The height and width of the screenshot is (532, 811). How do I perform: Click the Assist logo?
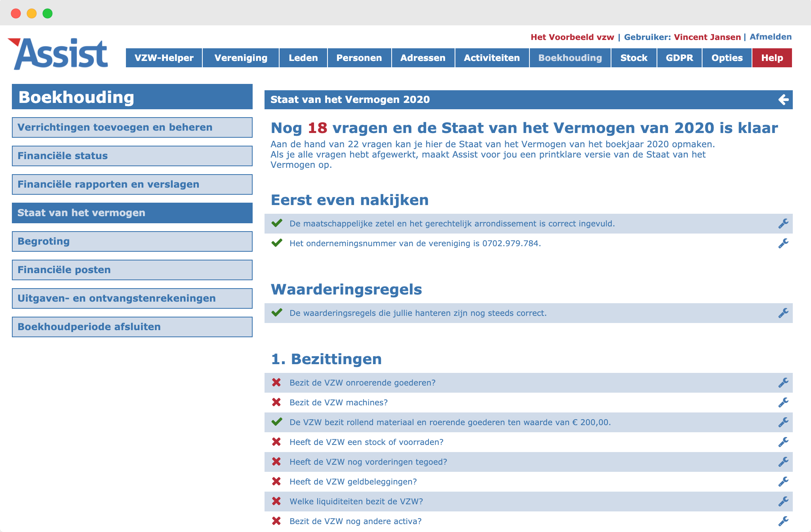(58, 54)
